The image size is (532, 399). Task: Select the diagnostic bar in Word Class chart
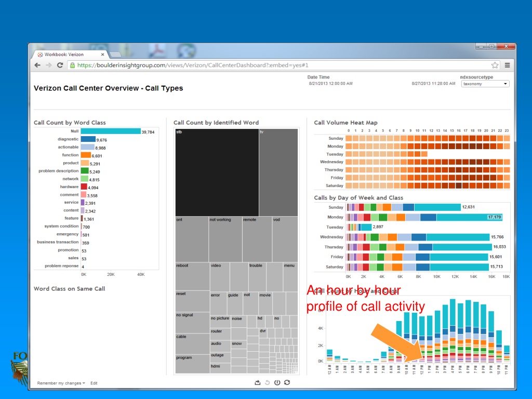coord(88,139)
